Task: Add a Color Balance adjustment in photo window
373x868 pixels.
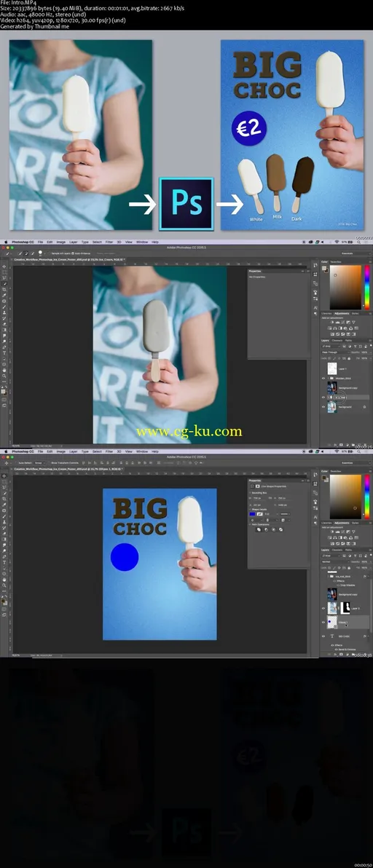Action: point(335,328)
